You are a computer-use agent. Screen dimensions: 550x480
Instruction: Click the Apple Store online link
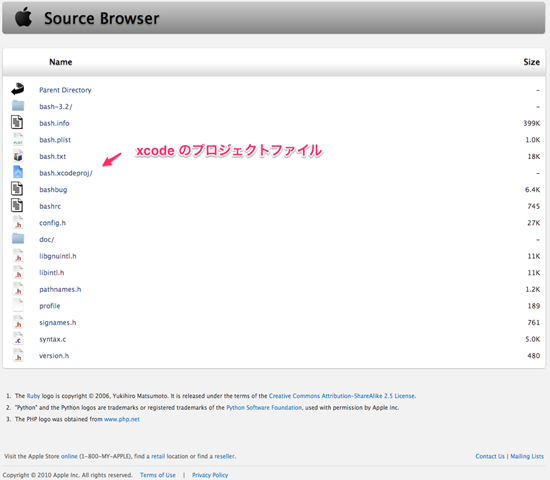[x=69, y=456]
